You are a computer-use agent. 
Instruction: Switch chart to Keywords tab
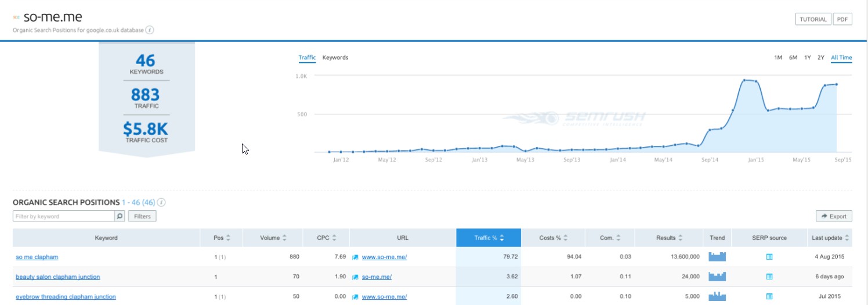click(x=335, y=58)
